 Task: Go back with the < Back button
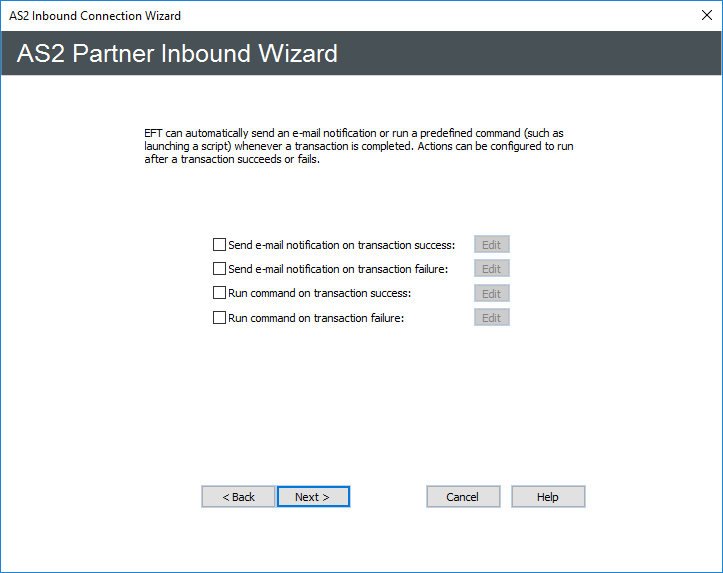(238, 497)
